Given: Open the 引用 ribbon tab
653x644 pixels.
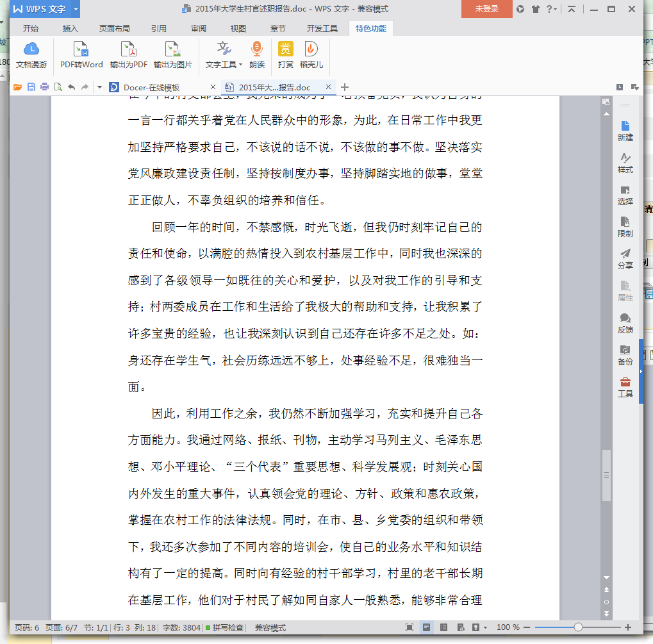Looking at the screenshot, I should click(x=159, y=28).
